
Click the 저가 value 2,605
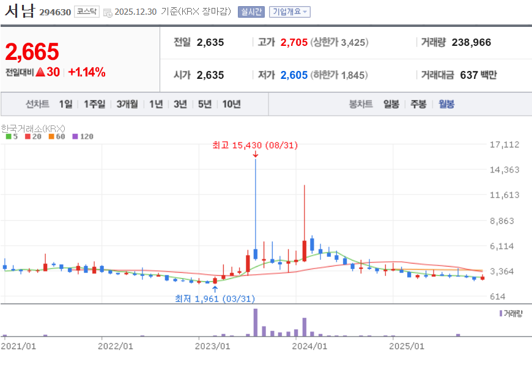pos(294,75)
